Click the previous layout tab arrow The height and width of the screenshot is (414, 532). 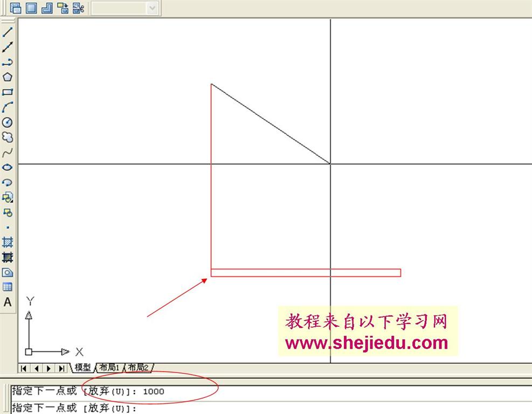click(37, 368)
